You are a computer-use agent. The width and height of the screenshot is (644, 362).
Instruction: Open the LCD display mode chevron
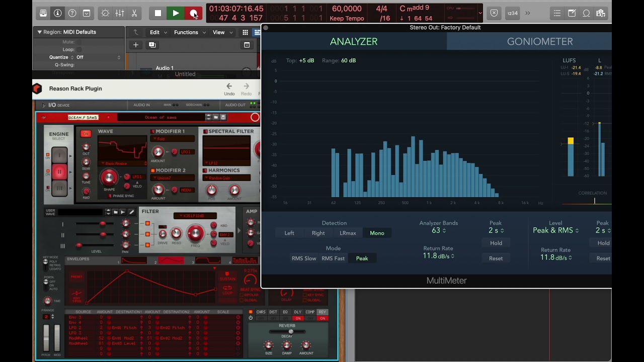(x=480, y=13)
